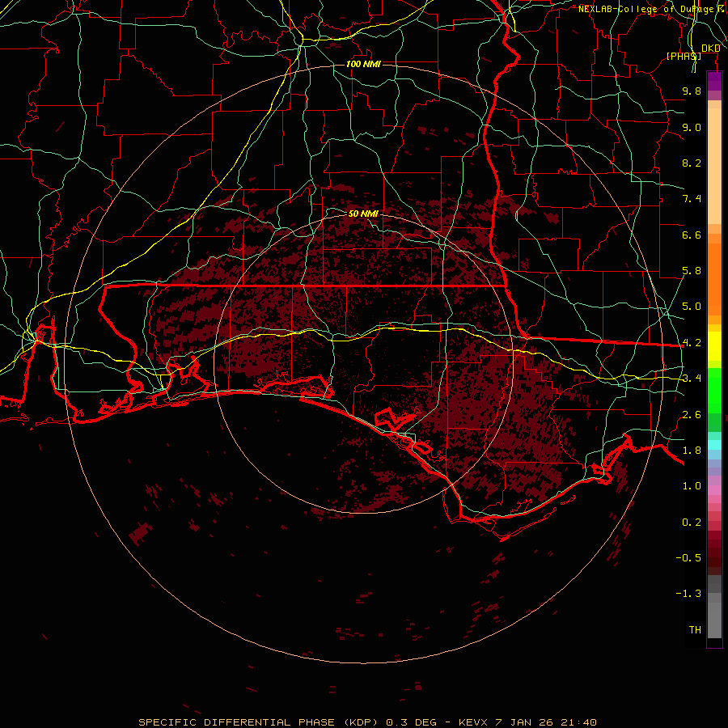728x728 pixels.
Task: Pick the pink band of color scale
Action: [714, 490]
